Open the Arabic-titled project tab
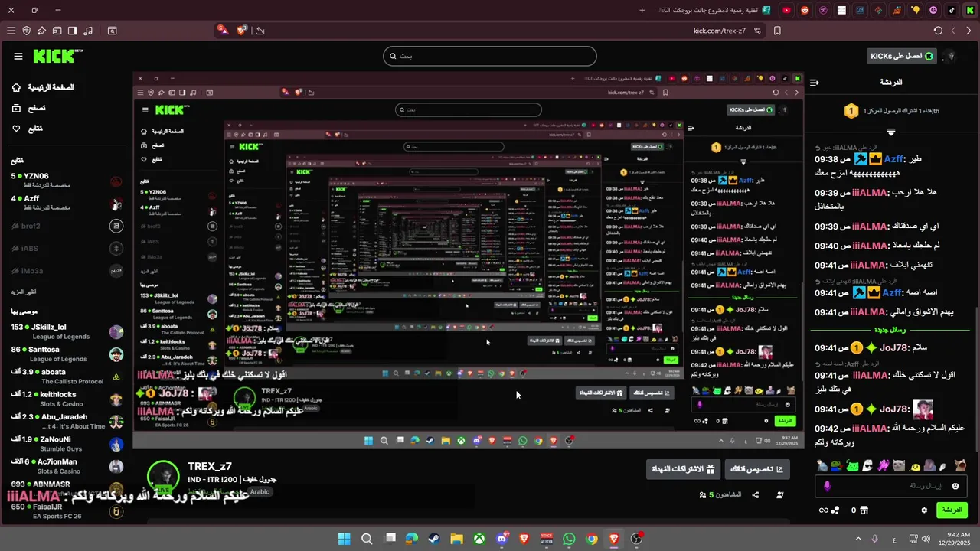 714,10
